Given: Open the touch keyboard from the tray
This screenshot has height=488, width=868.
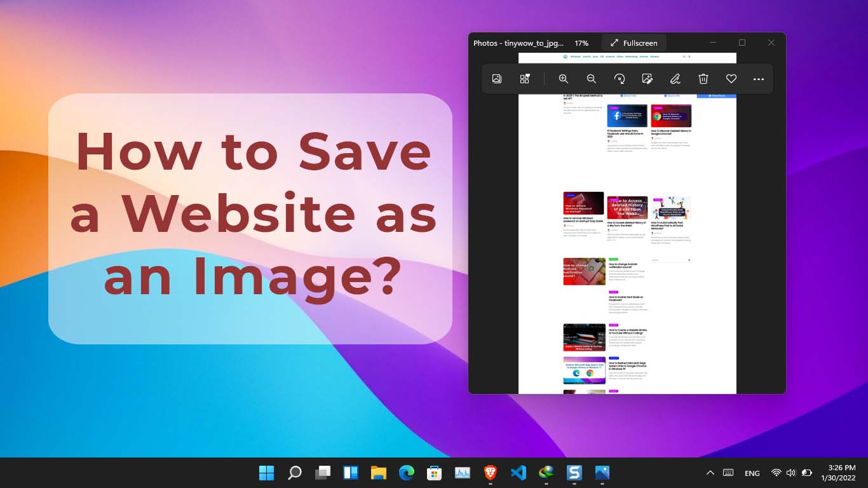Looking at the screenshot, I should pos(728,473).
